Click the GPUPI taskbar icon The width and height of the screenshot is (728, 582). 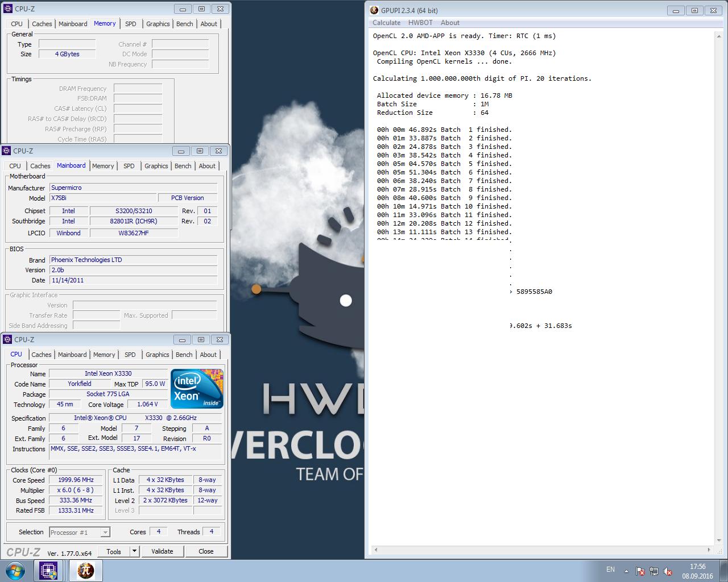tap(85, 571)
